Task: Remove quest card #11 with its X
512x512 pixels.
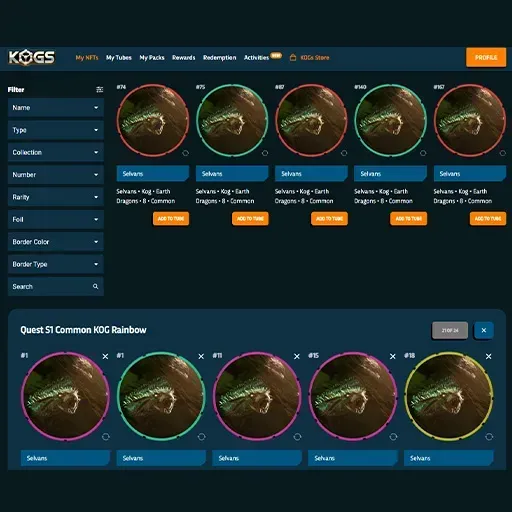Action: tap(297, 356)
